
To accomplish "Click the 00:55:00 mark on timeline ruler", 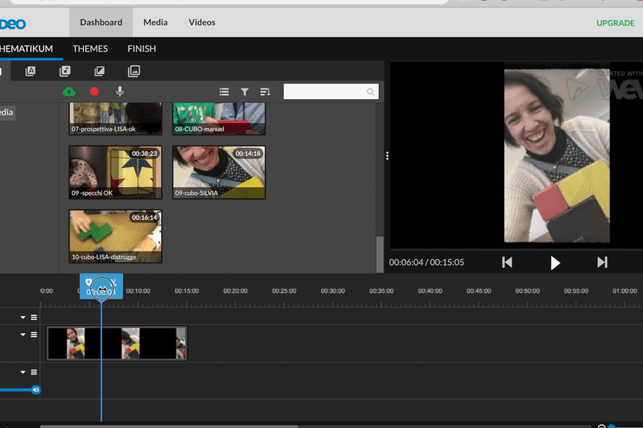I will point(576,291).
